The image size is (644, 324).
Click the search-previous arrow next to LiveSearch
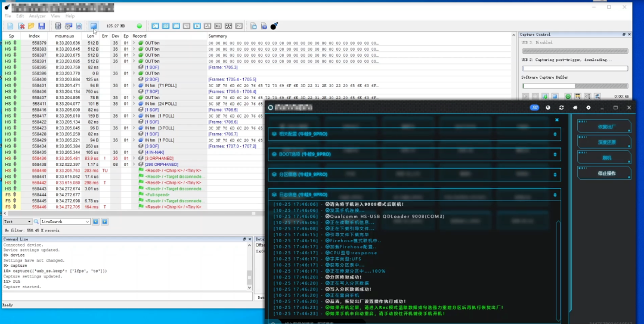[x=95, y=221]
